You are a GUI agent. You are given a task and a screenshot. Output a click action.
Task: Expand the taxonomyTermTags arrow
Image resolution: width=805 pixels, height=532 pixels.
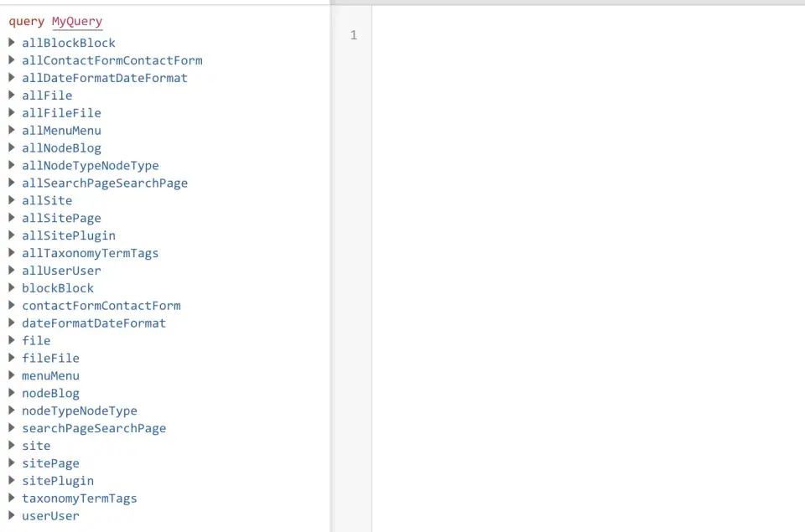point(11,497)
